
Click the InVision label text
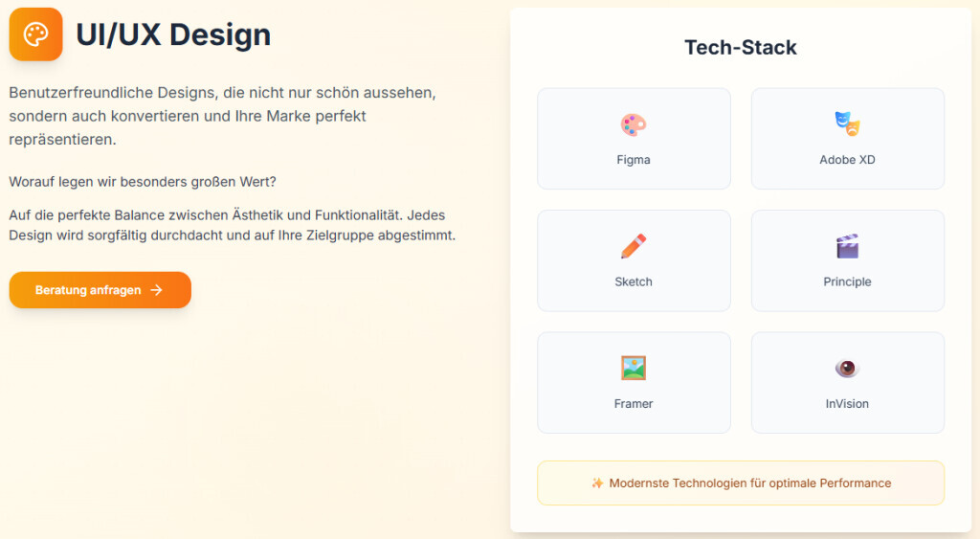[847, 404]
